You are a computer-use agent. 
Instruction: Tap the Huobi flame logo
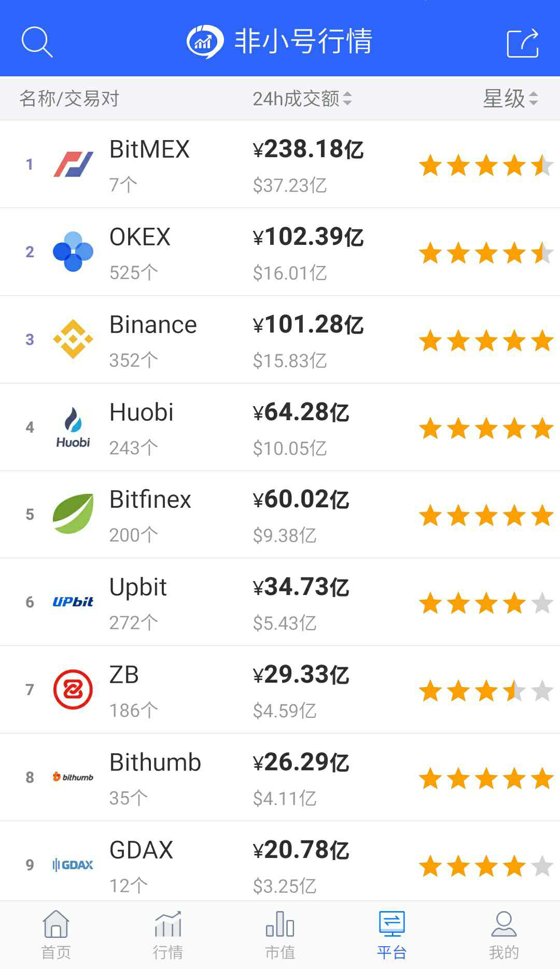click(x=73, y=427)
